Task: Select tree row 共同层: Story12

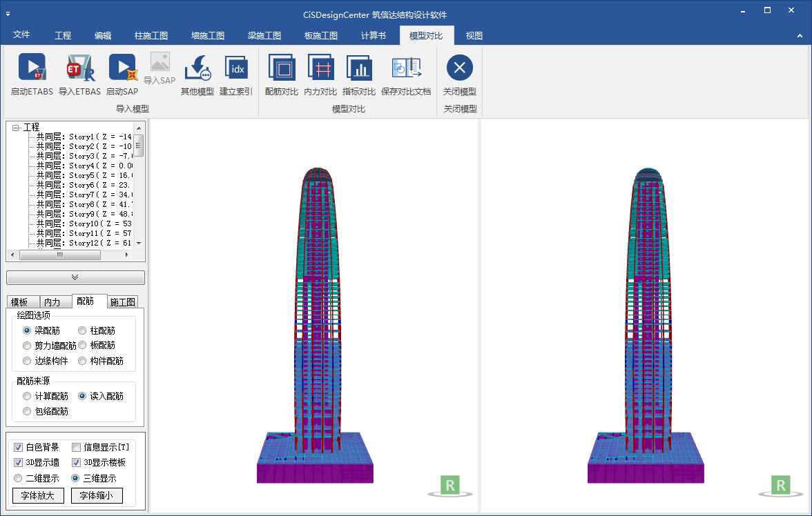Action: pos(84,243)
